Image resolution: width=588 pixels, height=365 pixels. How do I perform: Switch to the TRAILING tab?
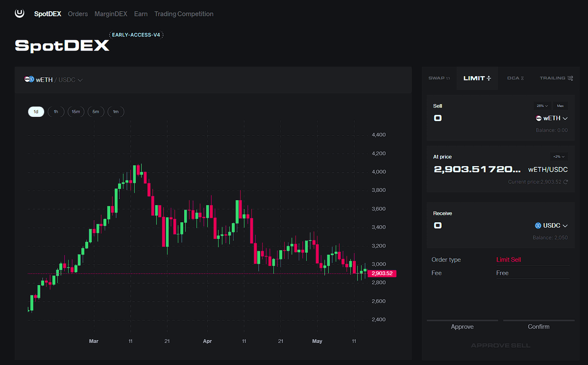tap(556, 78)
